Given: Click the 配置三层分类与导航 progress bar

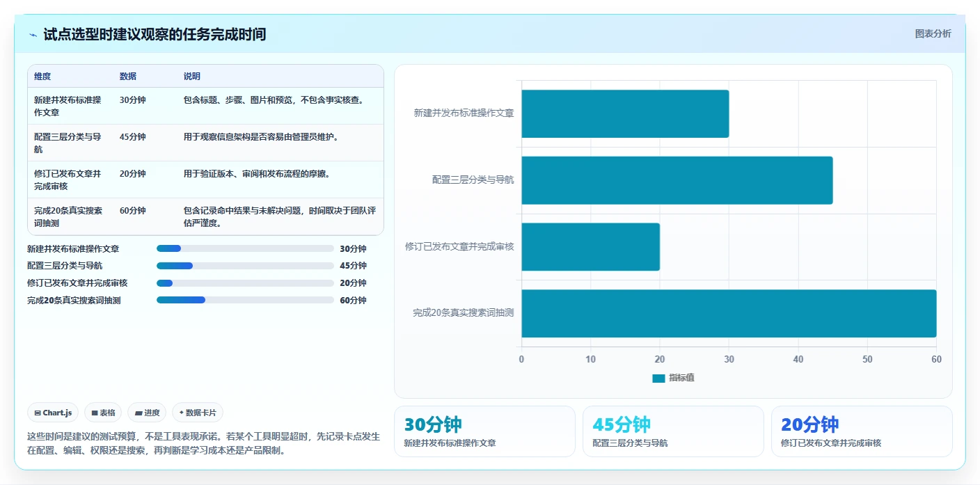Looking at the screenshot, I should point(246,266).
